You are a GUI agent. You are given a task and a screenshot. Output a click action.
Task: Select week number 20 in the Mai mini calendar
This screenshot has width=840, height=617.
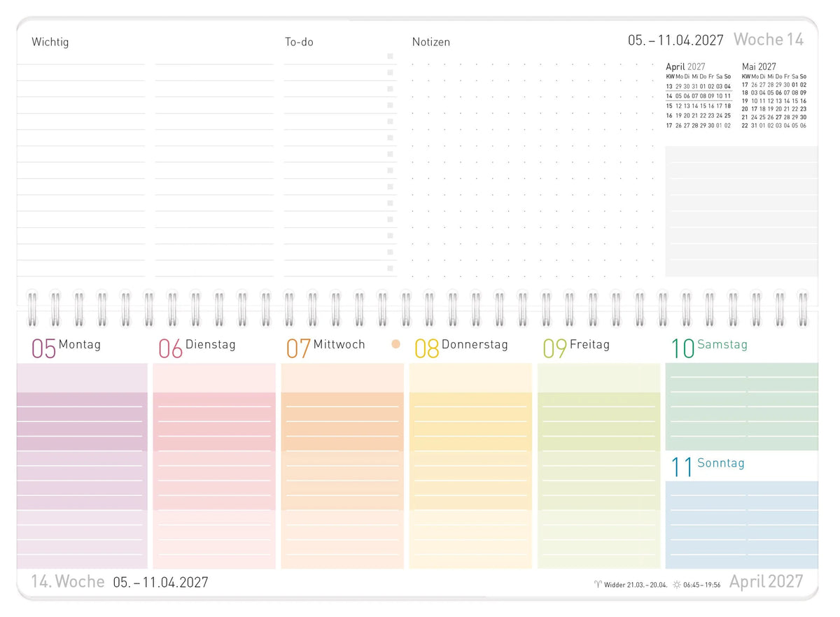(745, 108)
